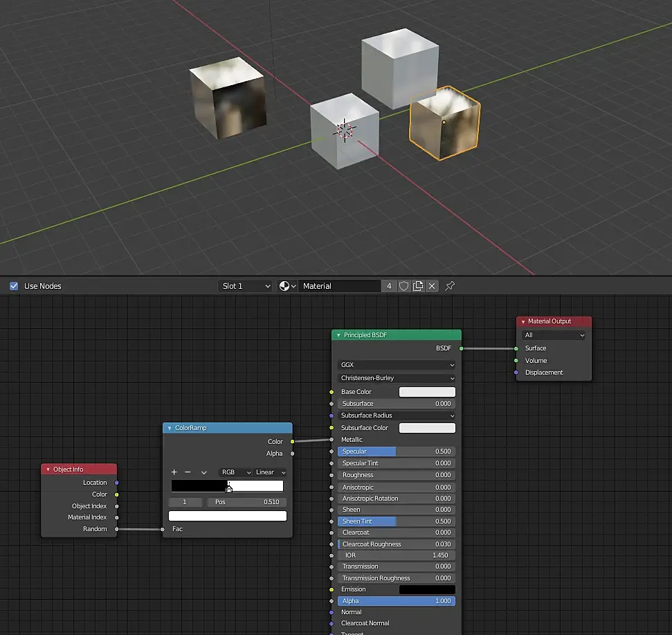Unlink the material with X icon
The width and height of the screenshot is (672, 635).
point(432,286)
